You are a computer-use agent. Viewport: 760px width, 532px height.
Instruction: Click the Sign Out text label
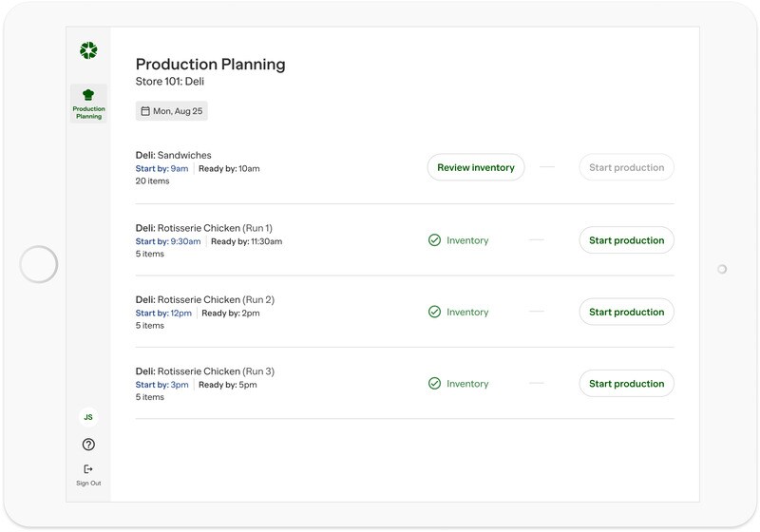(88, 484)
